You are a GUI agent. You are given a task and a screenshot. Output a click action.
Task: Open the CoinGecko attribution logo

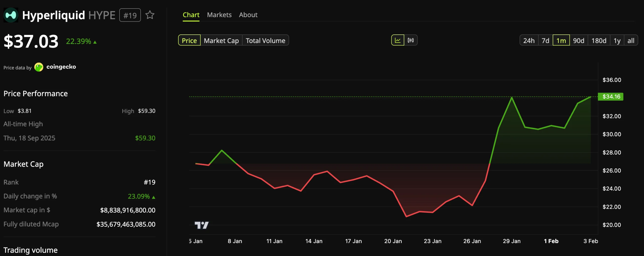39,67
